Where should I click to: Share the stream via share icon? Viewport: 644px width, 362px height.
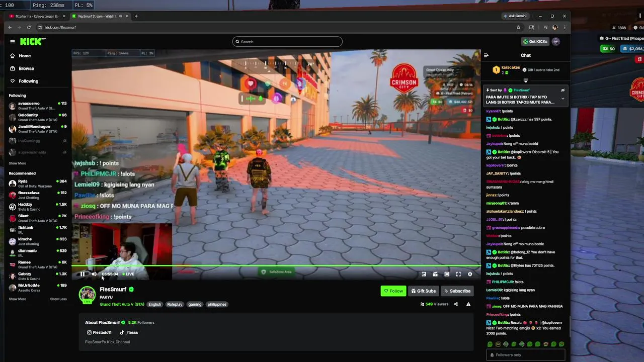coord(456,304)
